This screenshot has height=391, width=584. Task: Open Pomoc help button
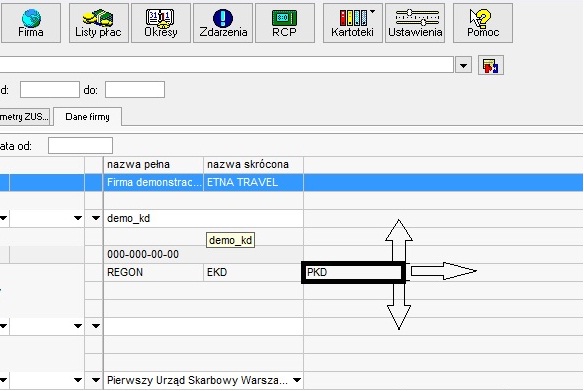(483, 23)
